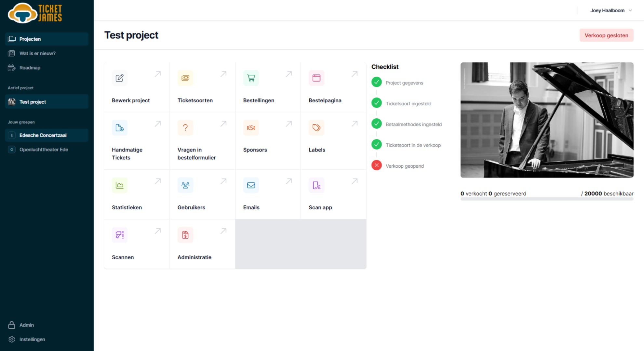Expand the Joey Haalboom user menu chevron

point(630,10)
